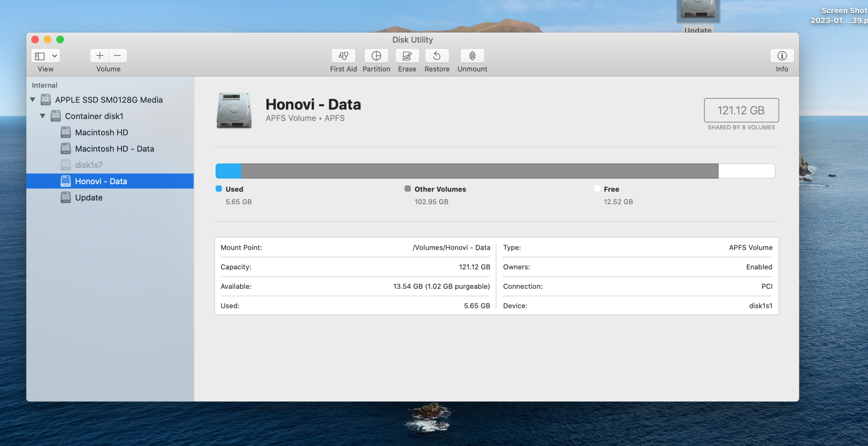Open the View dropdown chevron

55,56
